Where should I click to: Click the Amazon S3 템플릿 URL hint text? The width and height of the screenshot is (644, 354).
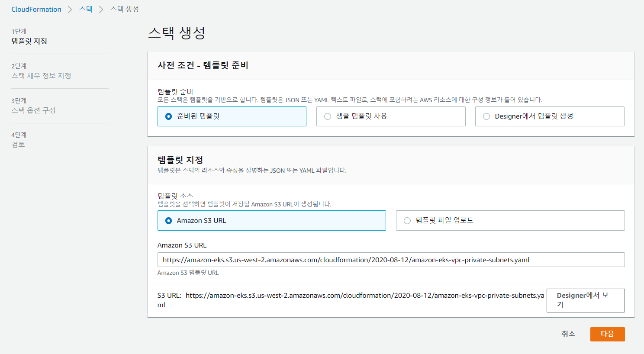pyautogui.click(x=188, y=273)
